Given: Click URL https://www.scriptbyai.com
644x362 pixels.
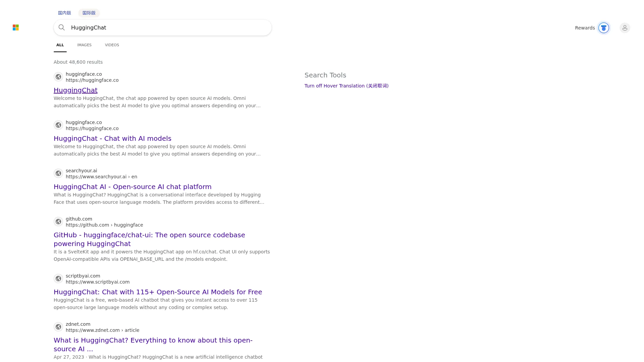Looking at the screenshot, I should [x=98, y=282].
